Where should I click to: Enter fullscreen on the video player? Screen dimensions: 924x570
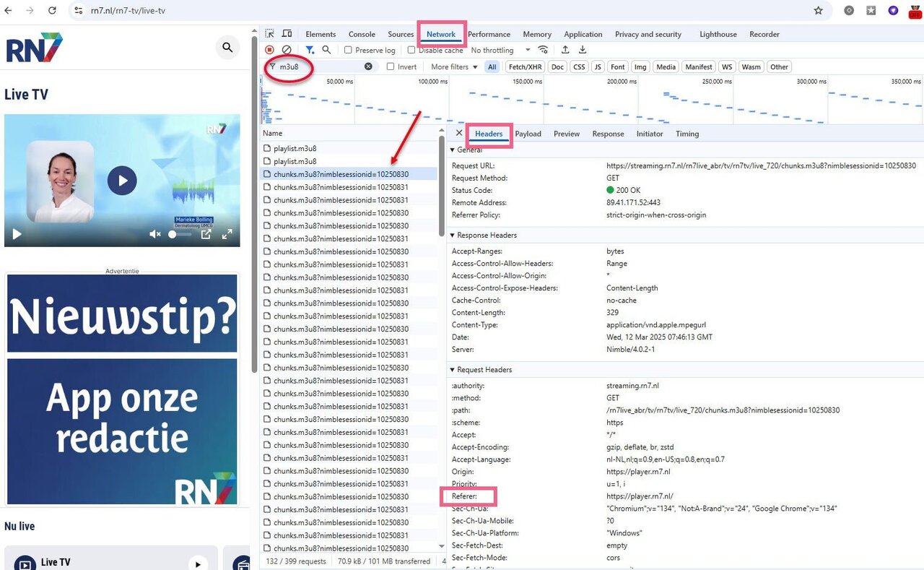227,234
